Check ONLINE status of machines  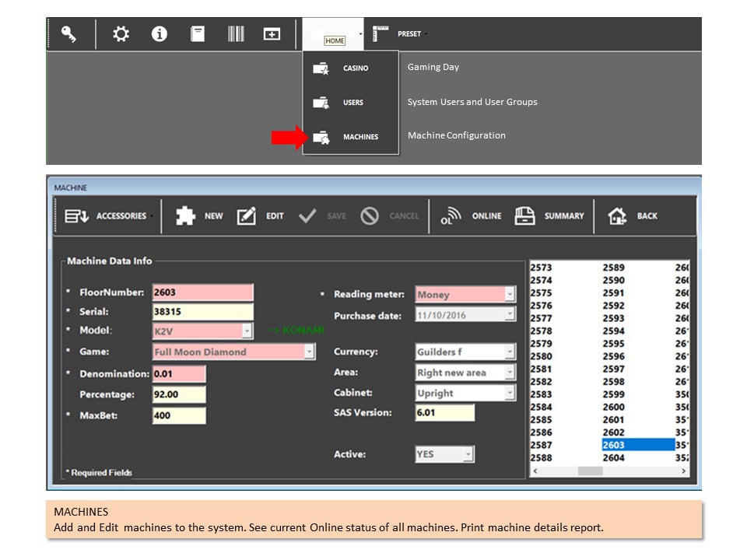click(x=471, y=215)
